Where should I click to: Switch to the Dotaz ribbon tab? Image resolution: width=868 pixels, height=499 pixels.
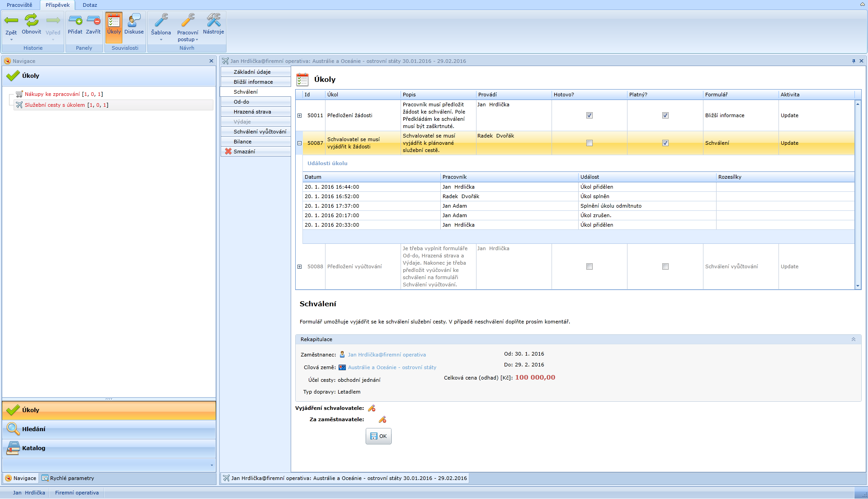pyautogui.click(x=90, y=5)
